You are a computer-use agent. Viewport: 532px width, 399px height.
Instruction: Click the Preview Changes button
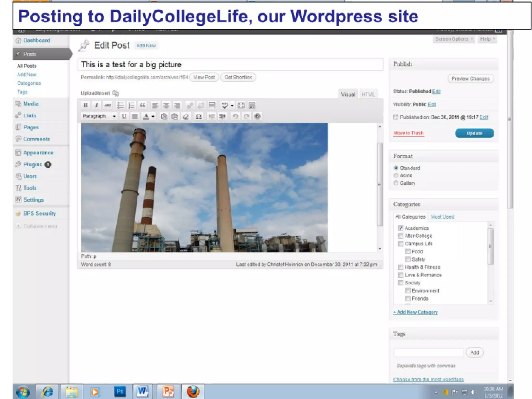(x=470, y=78)
